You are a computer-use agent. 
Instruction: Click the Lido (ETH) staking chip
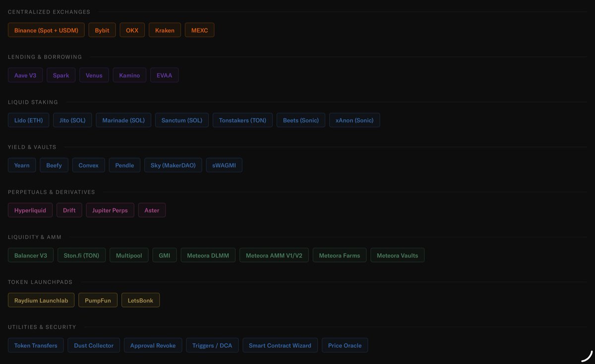pos(28,120)
